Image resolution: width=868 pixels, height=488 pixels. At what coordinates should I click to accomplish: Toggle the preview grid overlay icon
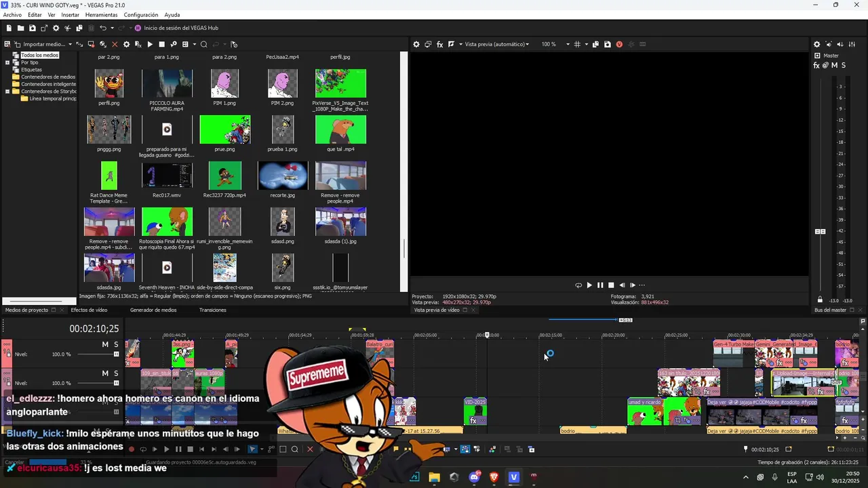pos(577,44)
